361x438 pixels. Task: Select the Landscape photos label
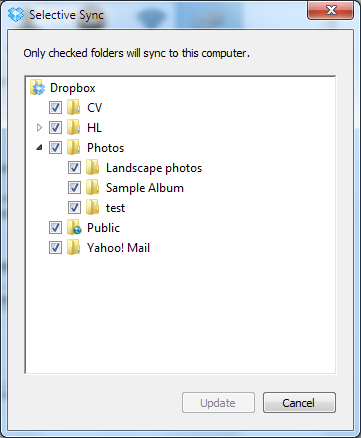pyautogui.click(x=154, y=168)
